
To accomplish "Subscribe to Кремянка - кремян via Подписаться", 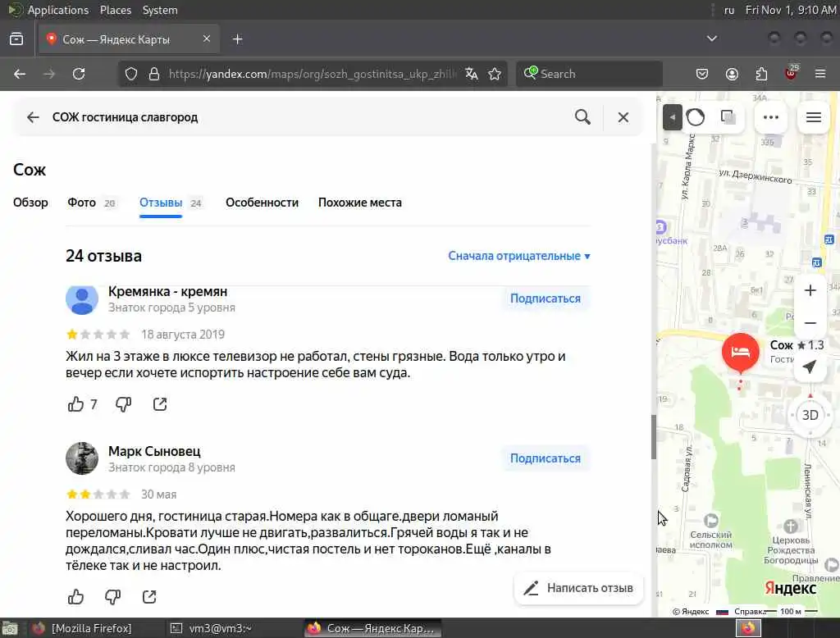I will (x=546, y=298).
